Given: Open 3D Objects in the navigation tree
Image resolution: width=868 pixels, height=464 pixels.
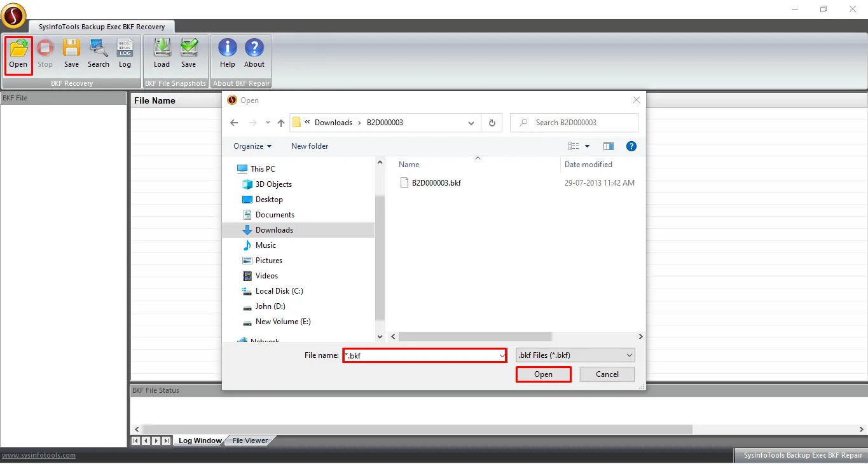Looking at the screenshot, I should pyautogui.click(x=267, y=184).
